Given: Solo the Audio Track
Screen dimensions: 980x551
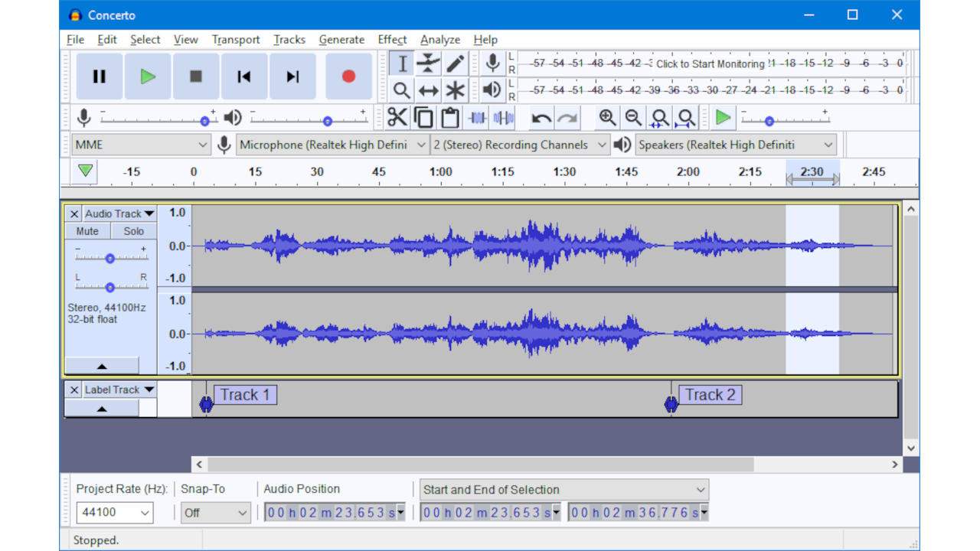Looking at the screenshot, I should pyautogui.click(x=133, y=231).
